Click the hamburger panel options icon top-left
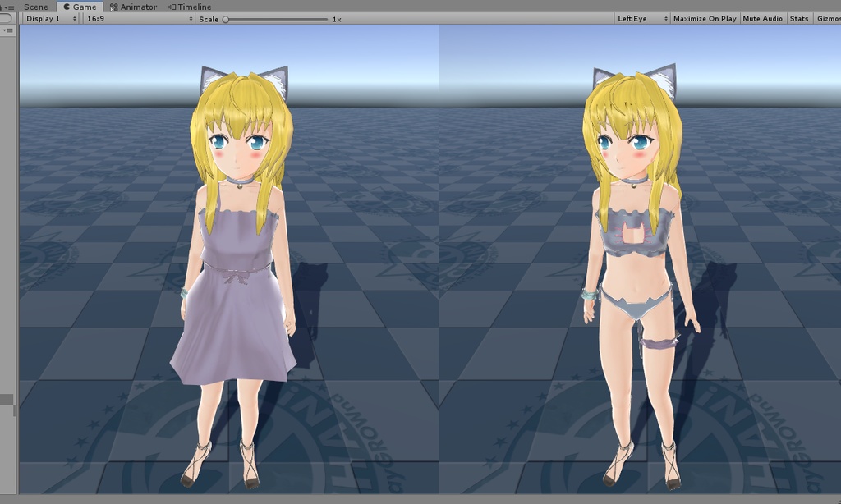Viewport: 841px width, 504px height. point(11,7)
